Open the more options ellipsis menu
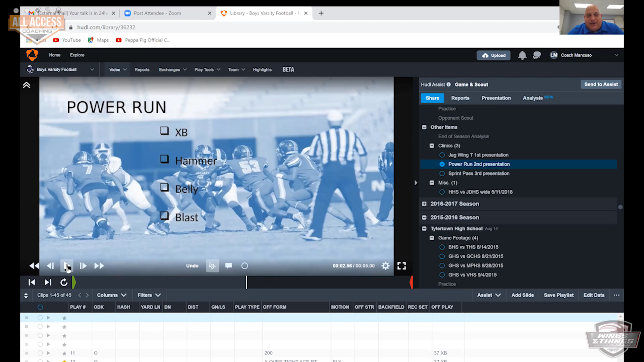 [616, 295]
